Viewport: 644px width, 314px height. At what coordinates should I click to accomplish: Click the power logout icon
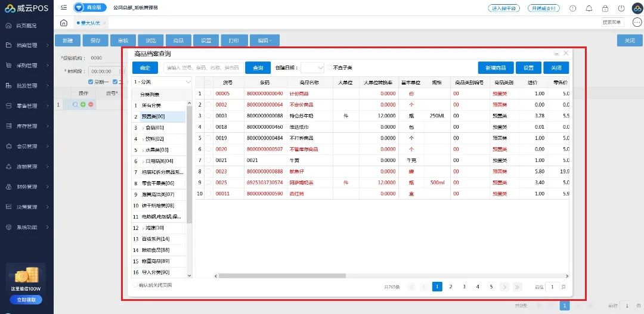pyautogui.click(x=621, y=8)
